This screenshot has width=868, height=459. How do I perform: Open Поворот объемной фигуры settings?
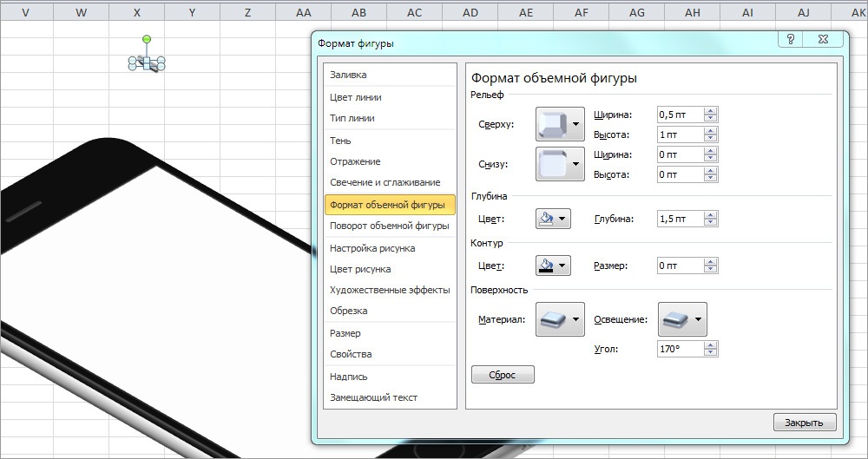pos(390,226)
